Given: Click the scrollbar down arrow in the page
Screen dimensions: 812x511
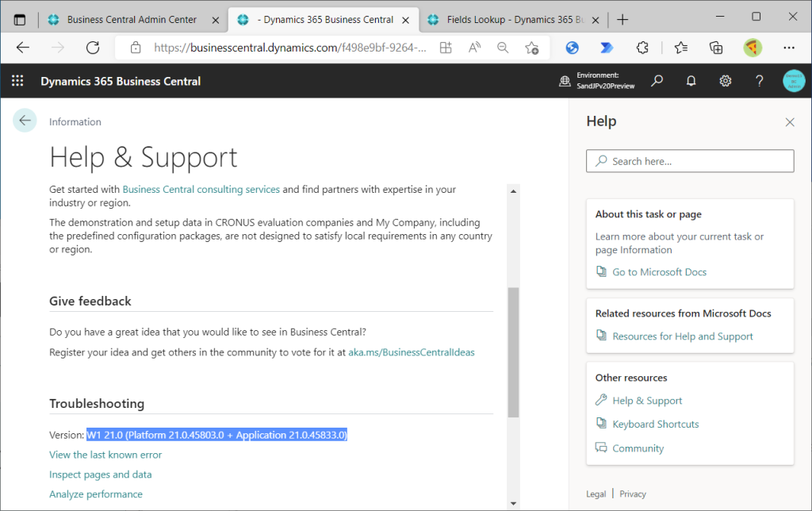Looking at the screenshot, I should click(x=513, y=503).
